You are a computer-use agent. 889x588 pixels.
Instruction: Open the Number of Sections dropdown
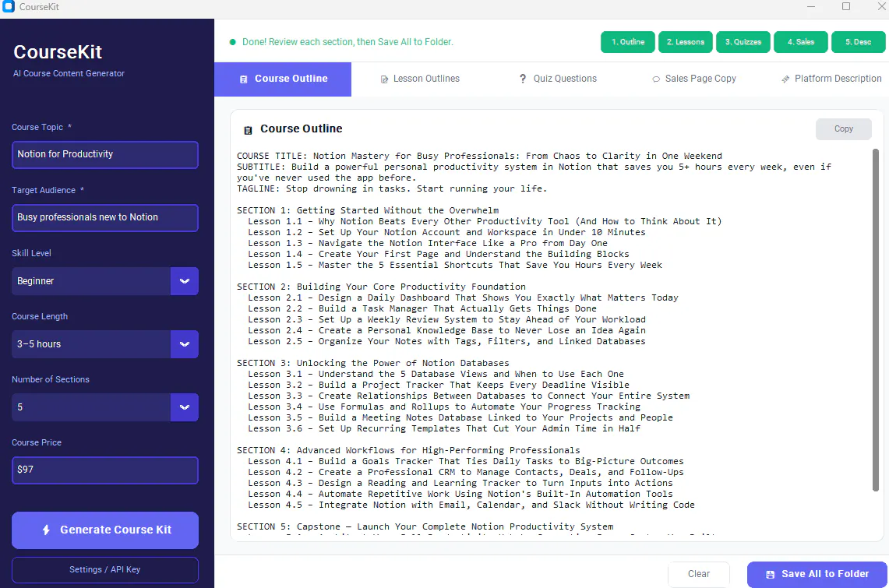105,407
